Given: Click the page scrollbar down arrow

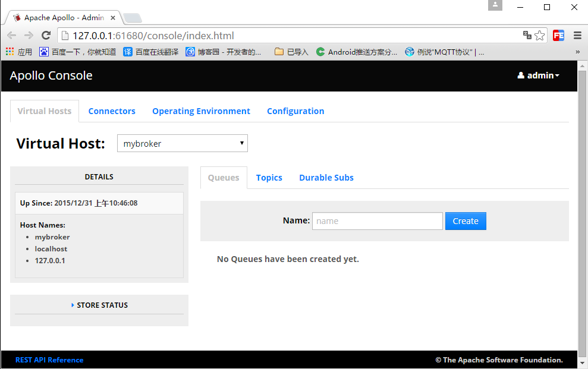Looking at the screenshot, I should 582,363.
